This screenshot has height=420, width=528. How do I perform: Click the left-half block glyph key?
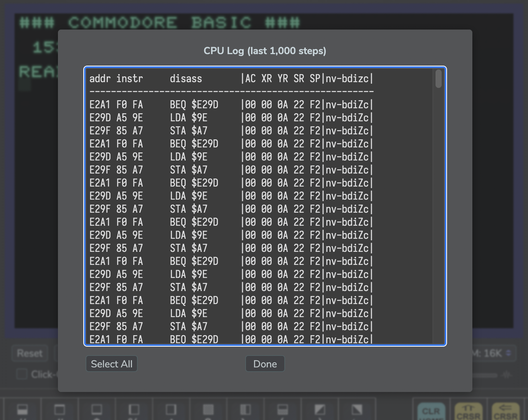(x=246, y=409)
